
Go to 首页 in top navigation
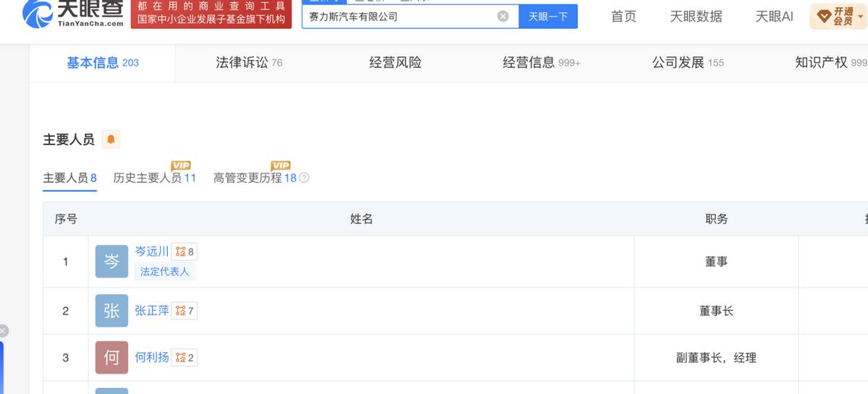click(624, 16)
